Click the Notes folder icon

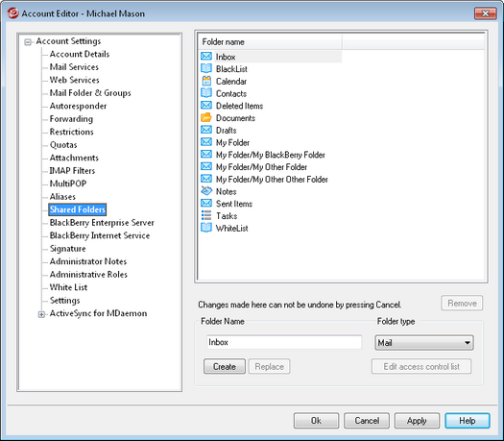pos(206,191)
